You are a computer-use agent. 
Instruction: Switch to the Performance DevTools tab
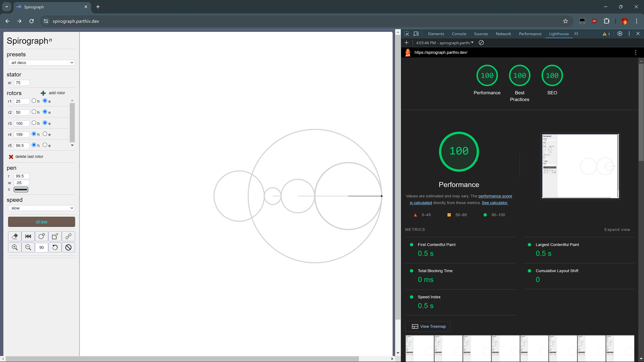coord(530,34)
